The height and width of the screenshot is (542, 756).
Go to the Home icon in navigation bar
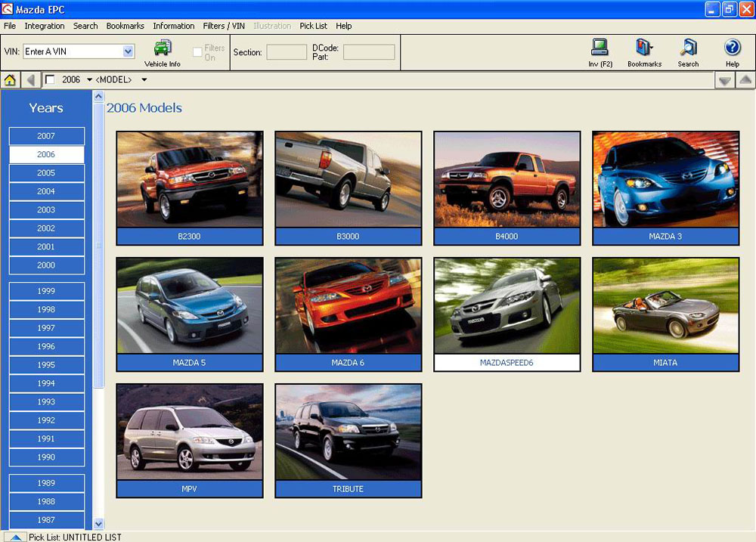click(11, 80)
